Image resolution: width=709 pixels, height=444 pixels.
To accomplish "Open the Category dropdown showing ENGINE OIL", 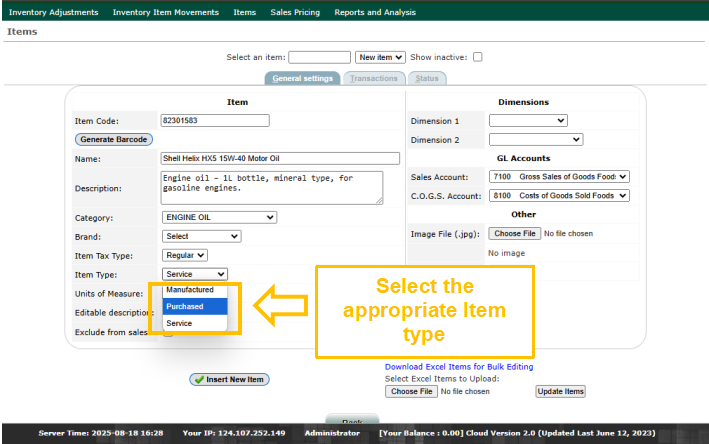I will click(x=219, y=217).
